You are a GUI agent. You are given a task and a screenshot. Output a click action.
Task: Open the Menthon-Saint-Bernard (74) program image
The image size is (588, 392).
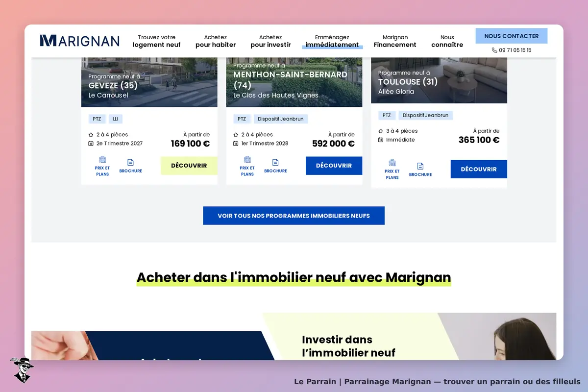point(294,82)
